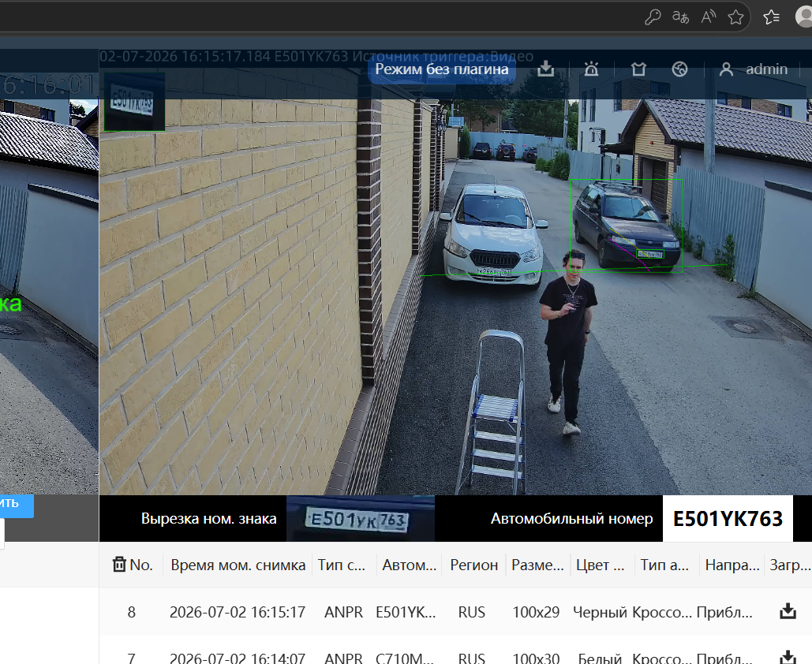Sort by 'Время мом. снимка' column
The width and height of the screenshot is (812, 664).
[238, 565]
